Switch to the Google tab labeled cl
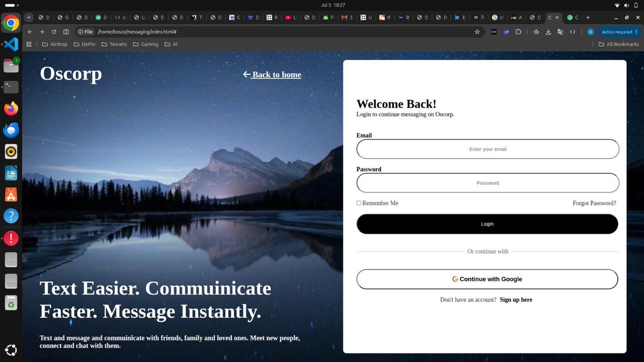The image size is (644, 362). (x=497, y=17)
